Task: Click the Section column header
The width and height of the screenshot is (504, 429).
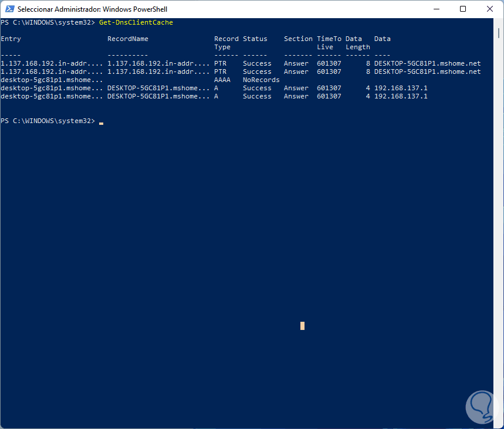Action: pos(298,39)
